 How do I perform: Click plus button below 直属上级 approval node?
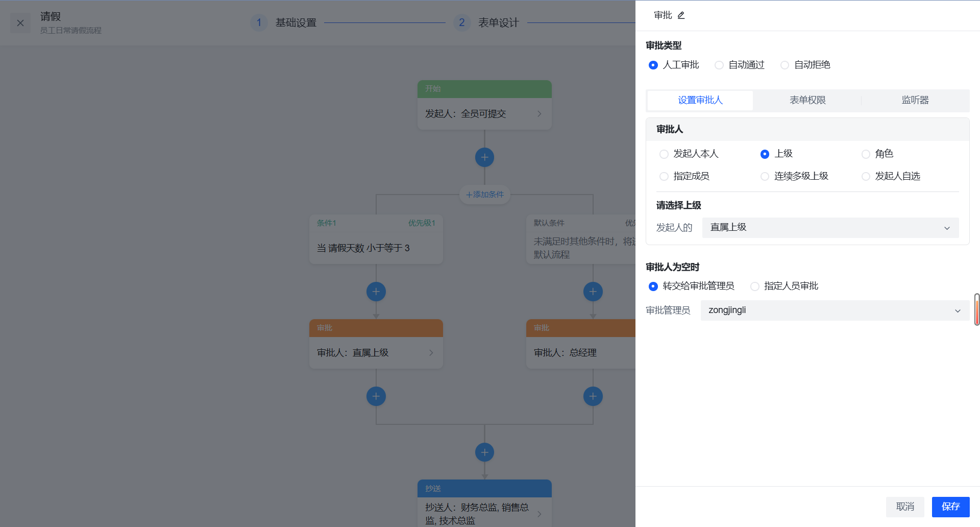point(376,396)
